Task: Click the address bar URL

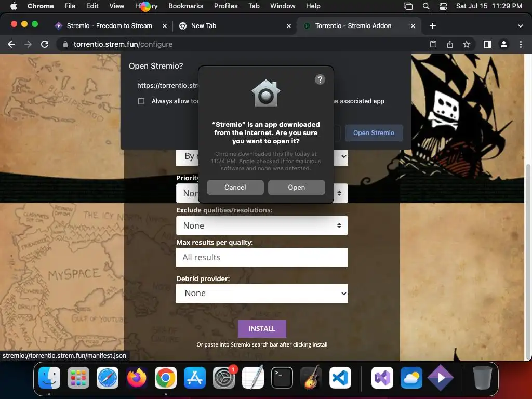Action: click(123, 44)
